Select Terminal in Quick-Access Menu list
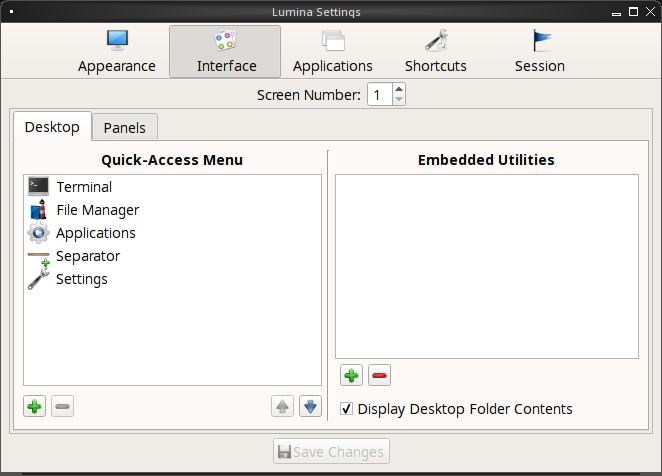Screen dimensions: 662x476 point(172,187)
